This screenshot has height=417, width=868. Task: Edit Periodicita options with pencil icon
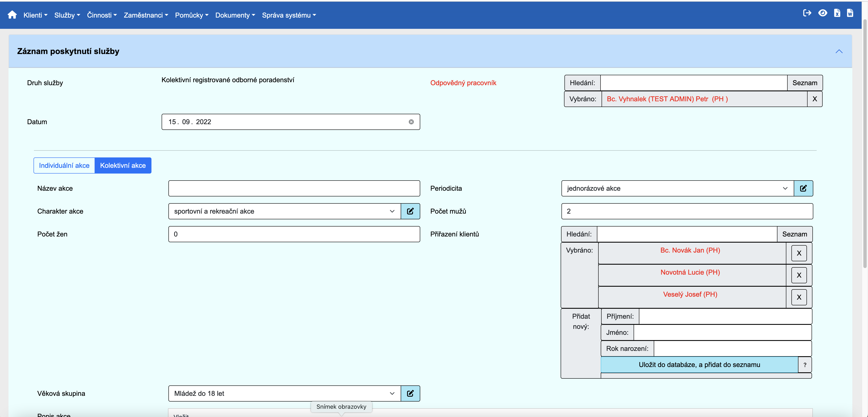[x=803, y=188]
